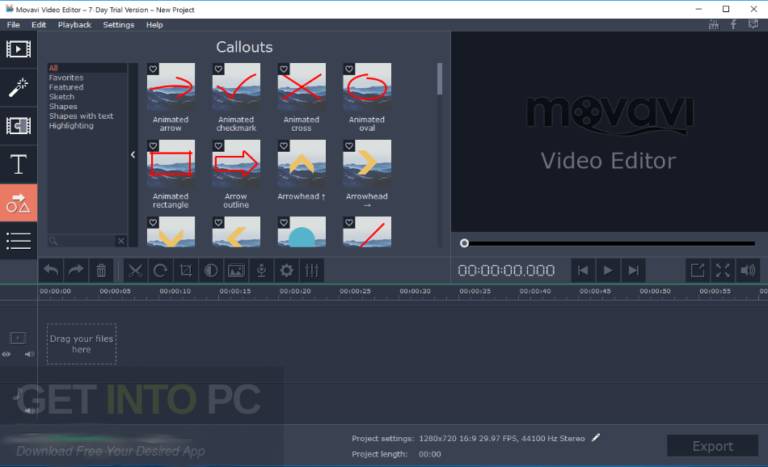Image resolution: width=768 pixels, height=467 pixels.
Task: Open the Playback menu
Action: (x=74, y=25)
